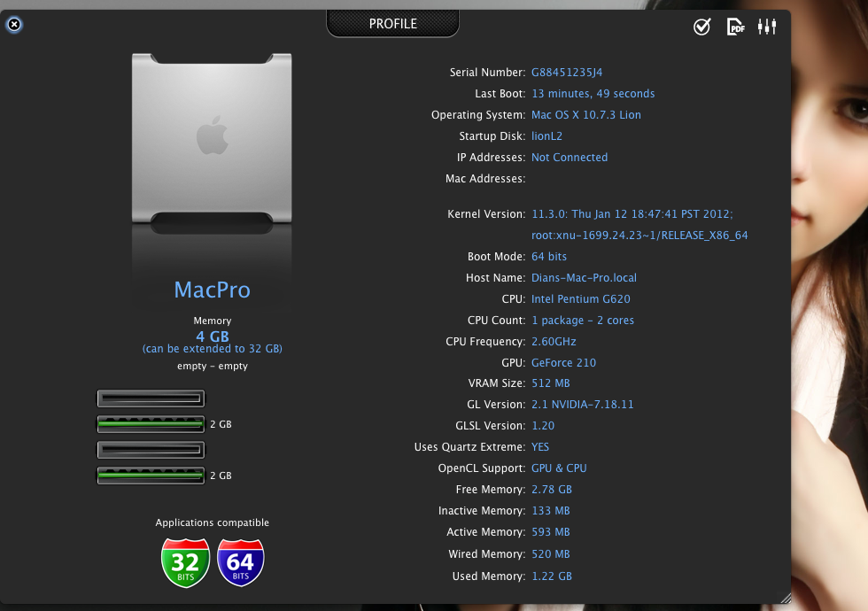Screen dimensions: 868x611
Task: Click Boot Mode value "64 bits"
Action: point(549,256)
